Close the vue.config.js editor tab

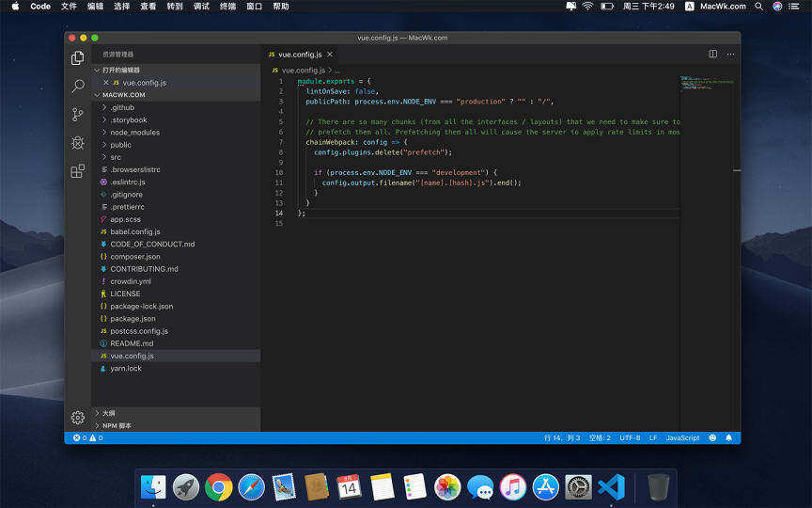[329, 55]
